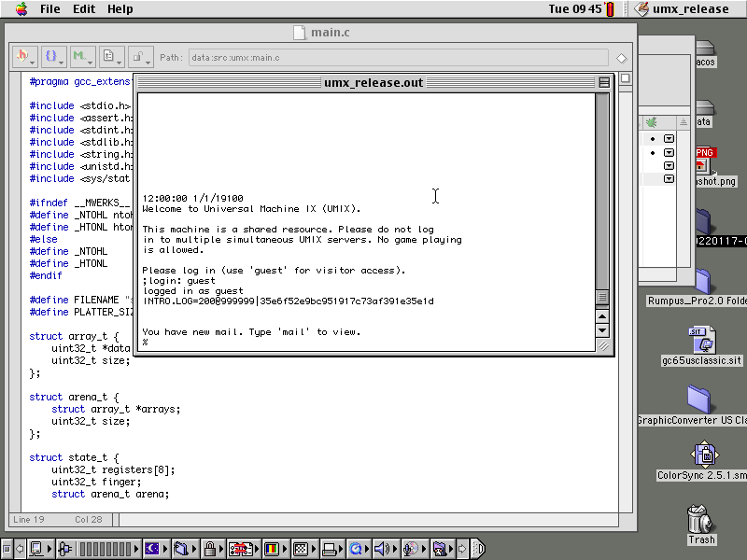
Task: Click the Col 28 status indicator
Action: click(88, 520)
